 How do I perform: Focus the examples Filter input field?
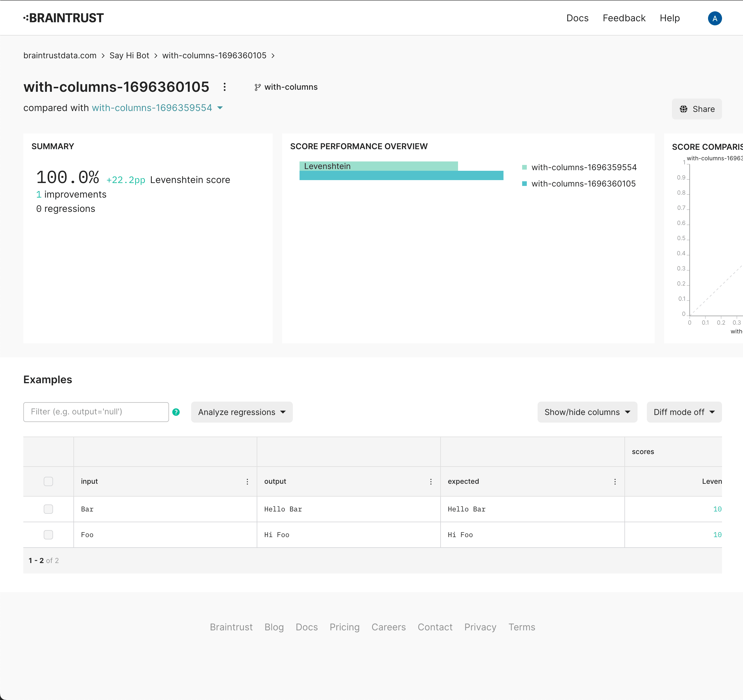click(x=96, y=412)
